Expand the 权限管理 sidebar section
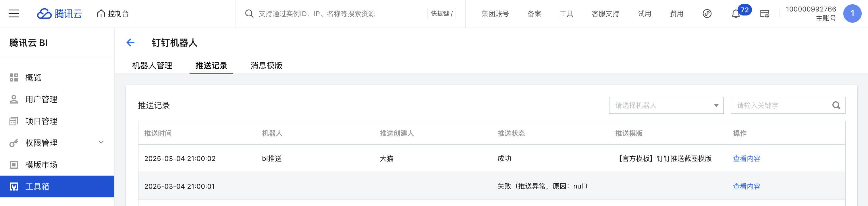 click(101, 142)
